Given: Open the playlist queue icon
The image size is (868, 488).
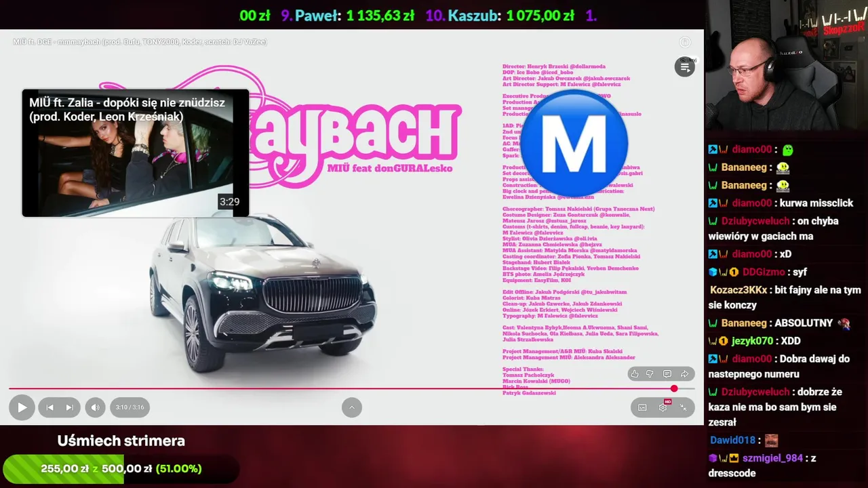Looking at the screenshot, I should pos(685,67).
